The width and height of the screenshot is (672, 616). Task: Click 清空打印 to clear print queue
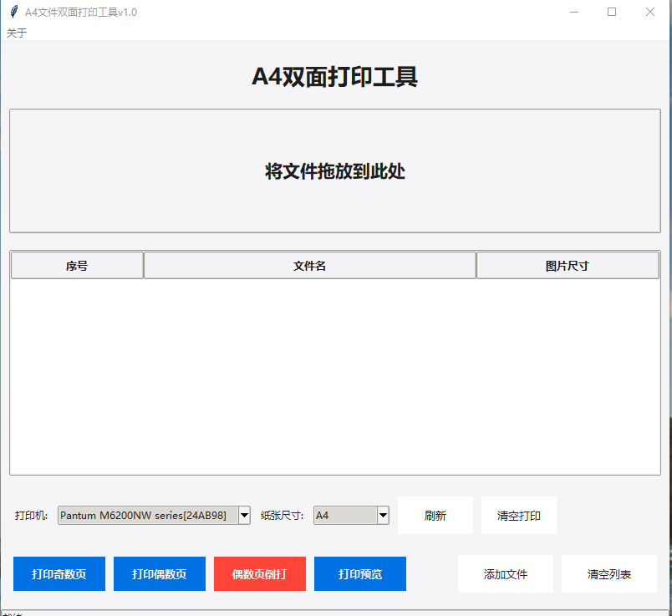(x=518, y=515)
